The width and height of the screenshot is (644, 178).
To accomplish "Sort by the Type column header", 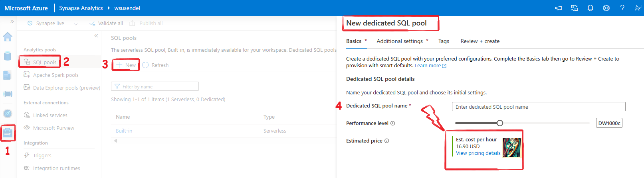I will pyautogui.click(x=269, y=117).
